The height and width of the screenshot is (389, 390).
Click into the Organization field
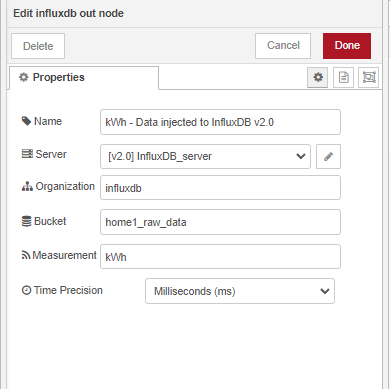220,188
